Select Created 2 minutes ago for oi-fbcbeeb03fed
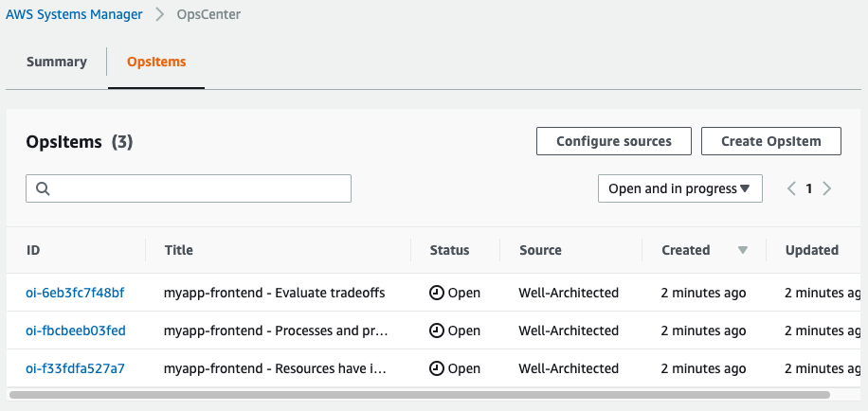 (x=703, y=331)
